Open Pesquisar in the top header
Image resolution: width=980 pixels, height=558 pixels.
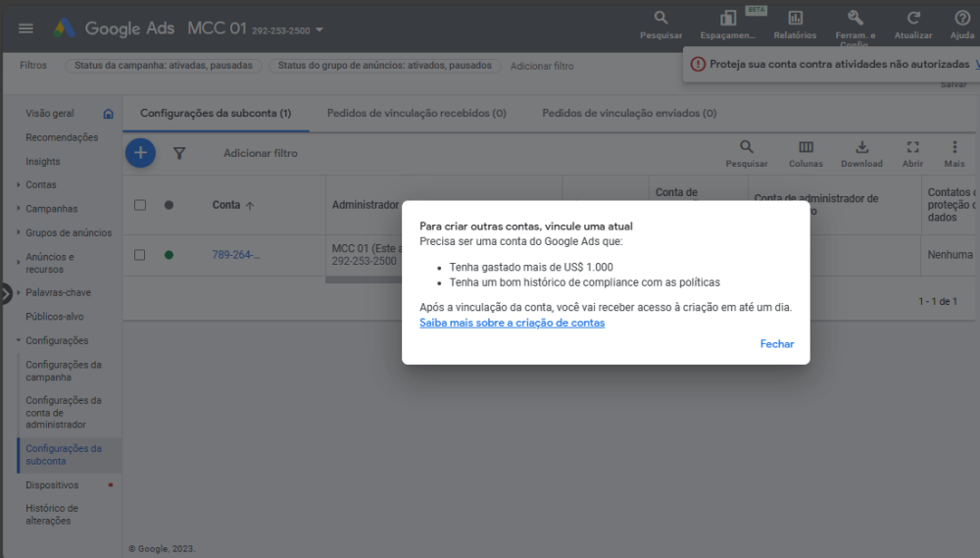661,25
